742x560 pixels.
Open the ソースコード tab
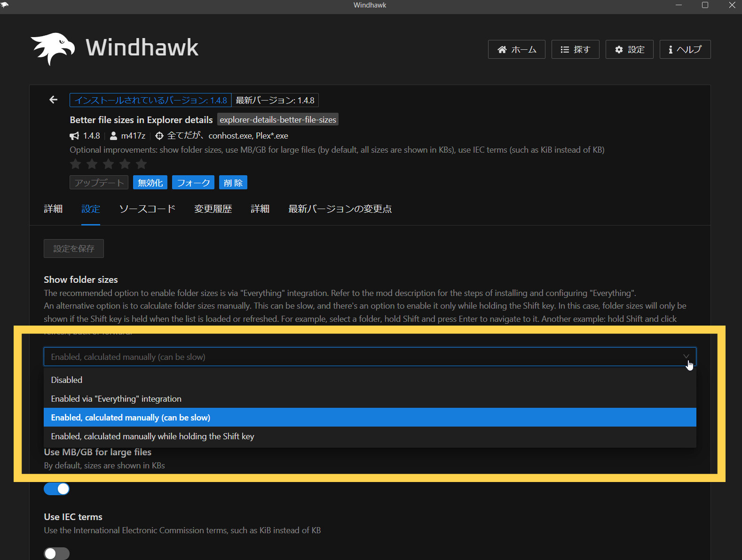(147, 209)
